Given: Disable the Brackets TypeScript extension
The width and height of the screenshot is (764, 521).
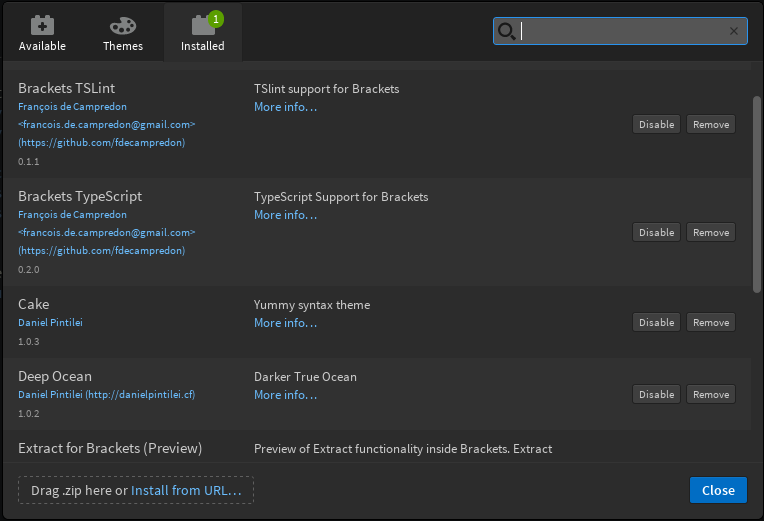Looking at the screenshot, I should (656, 232).
